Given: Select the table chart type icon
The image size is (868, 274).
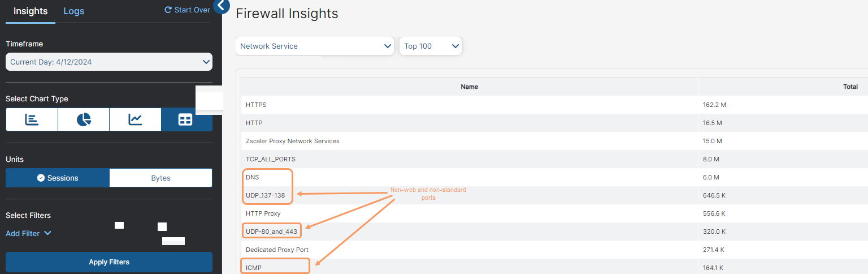Looking at the screenshot, I should [185, 119].
